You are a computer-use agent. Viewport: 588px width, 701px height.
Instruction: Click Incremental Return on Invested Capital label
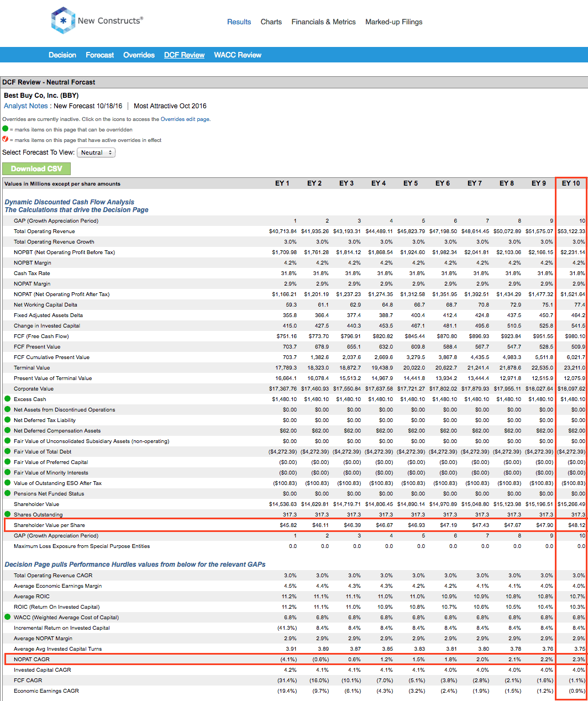pyautogui.click(x=62, y=628)
